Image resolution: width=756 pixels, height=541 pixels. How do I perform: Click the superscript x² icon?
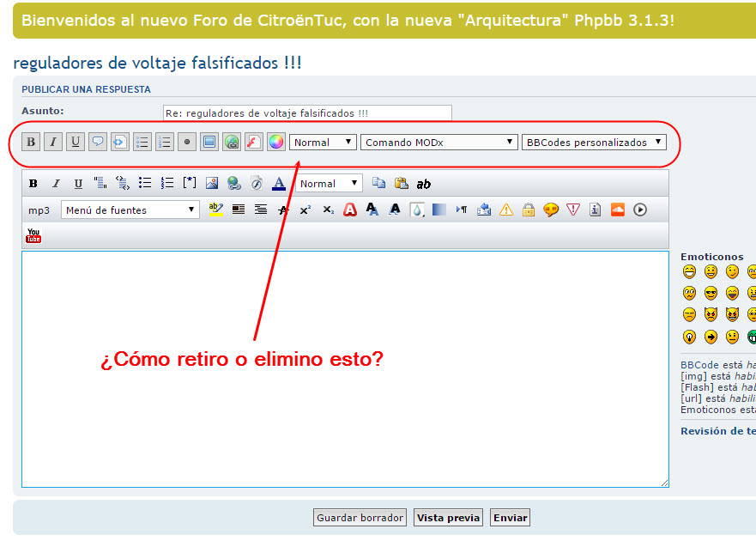pos(305,210)
